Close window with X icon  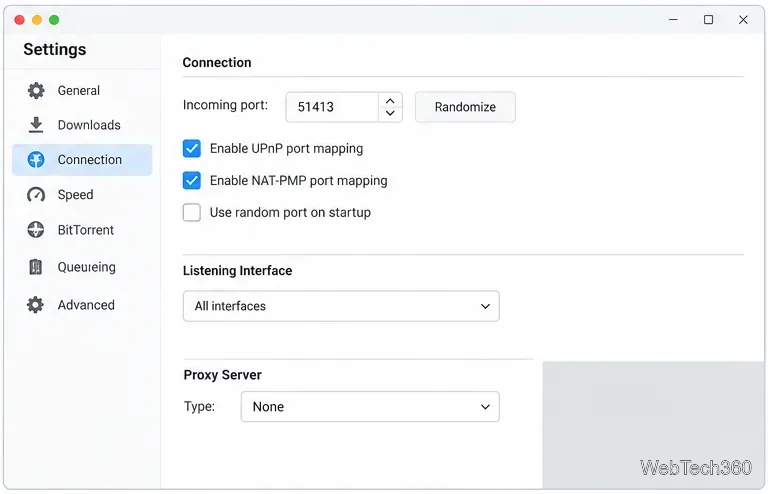pyautogui.click(x=743, y=20)
